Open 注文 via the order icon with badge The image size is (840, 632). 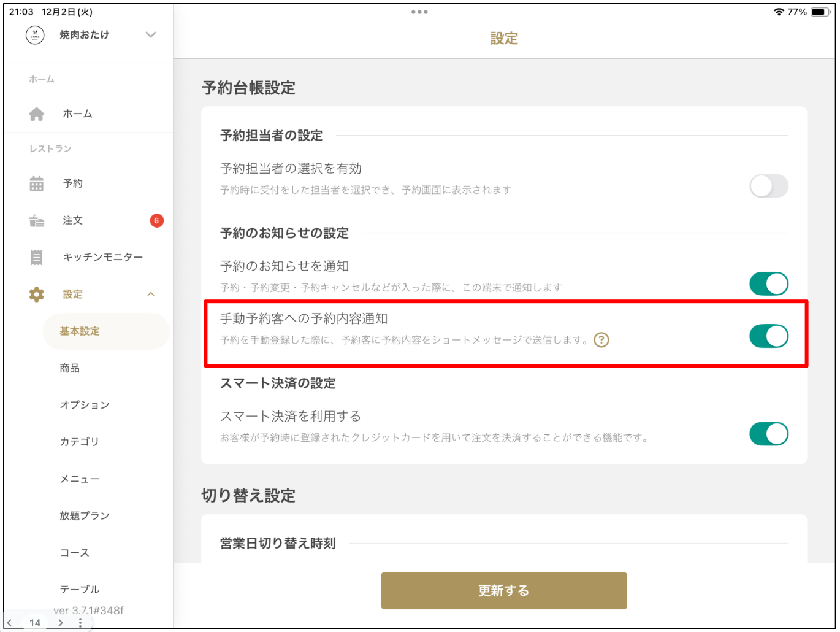tap(37, 220)
